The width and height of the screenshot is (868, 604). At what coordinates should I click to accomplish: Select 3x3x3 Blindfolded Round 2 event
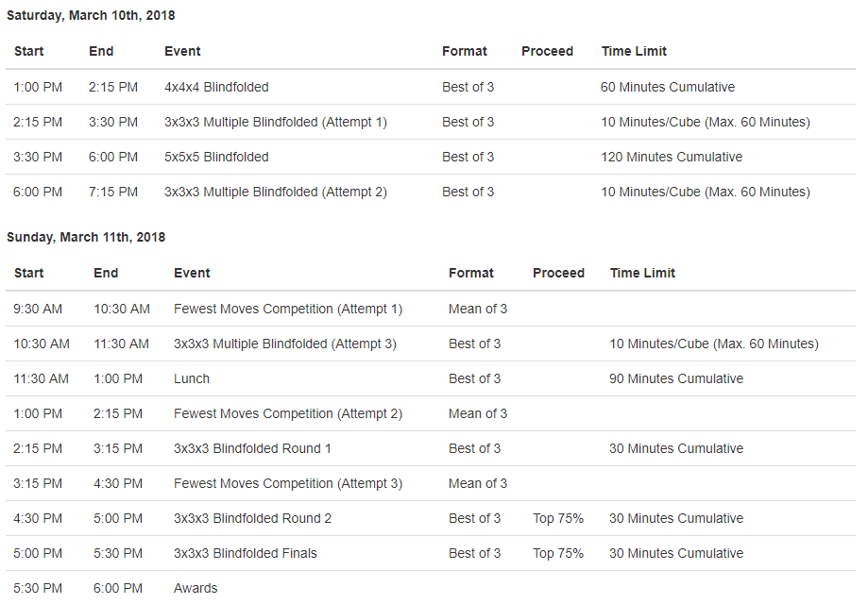point(252,518)
